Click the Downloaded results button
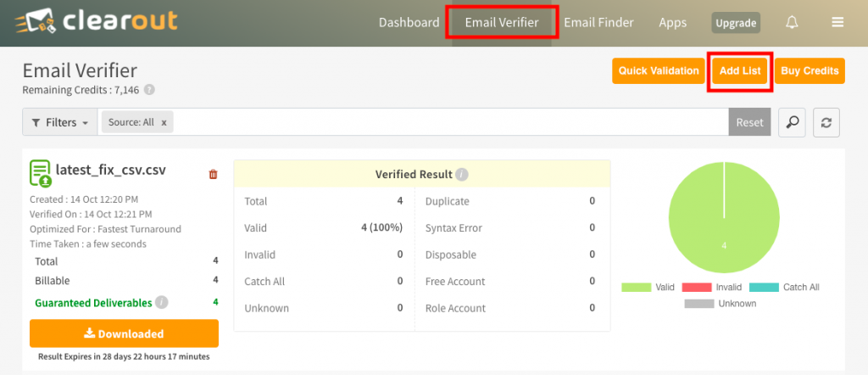Viewport: 868px width, 375px height. point(124,333)
